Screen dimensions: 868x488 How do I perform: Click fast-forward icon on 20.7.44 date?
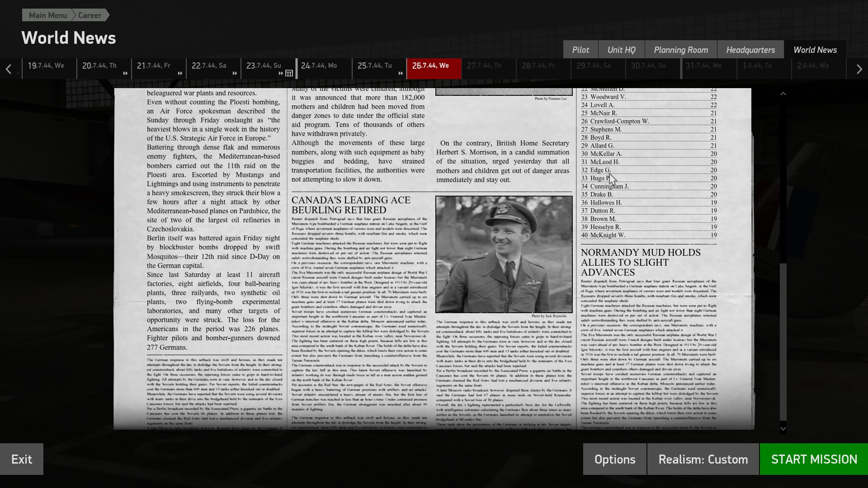(x=125, y=73)
